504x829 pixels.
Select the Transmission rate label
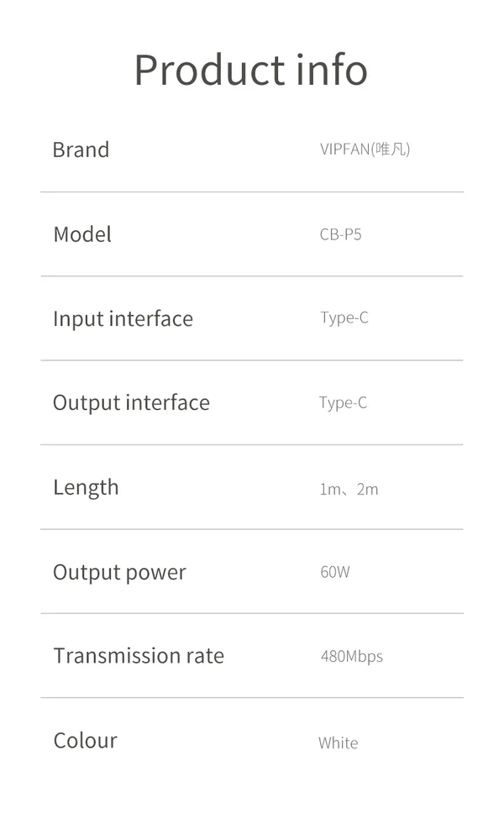click(x=139, y=656)
